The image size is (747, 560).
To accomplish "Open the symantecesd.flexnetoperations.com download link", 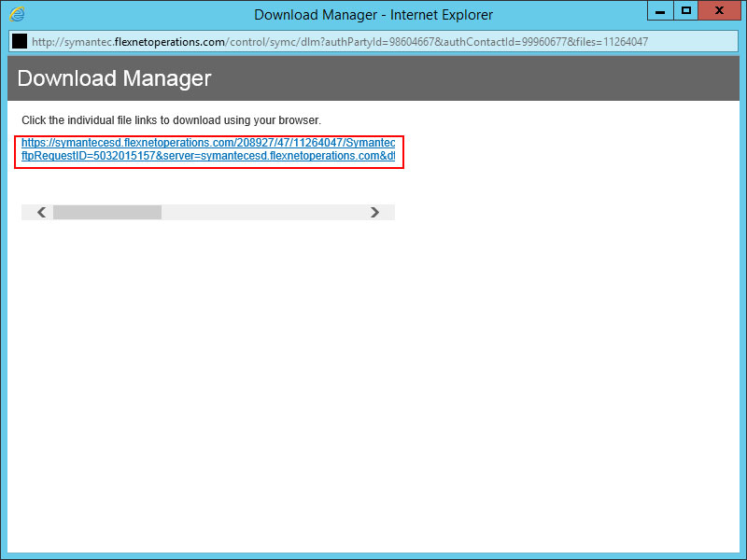I will pyautogui.click(x=208, y=149).
